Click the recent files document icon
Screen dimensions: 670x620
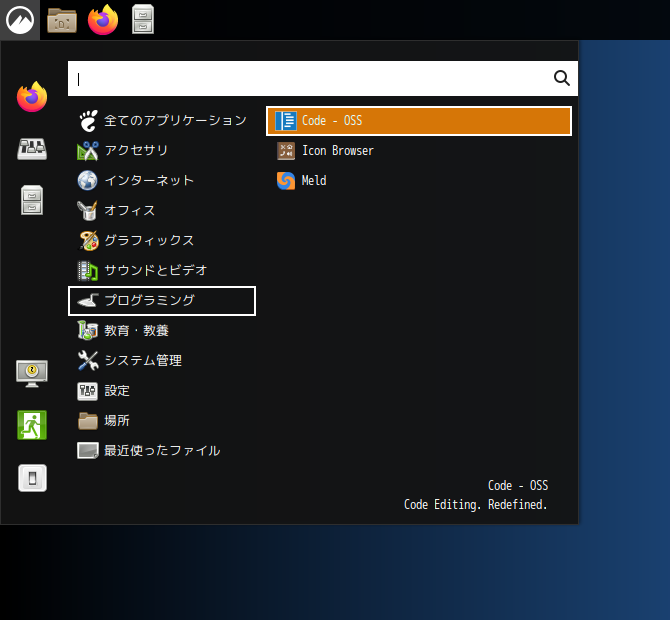88,451
